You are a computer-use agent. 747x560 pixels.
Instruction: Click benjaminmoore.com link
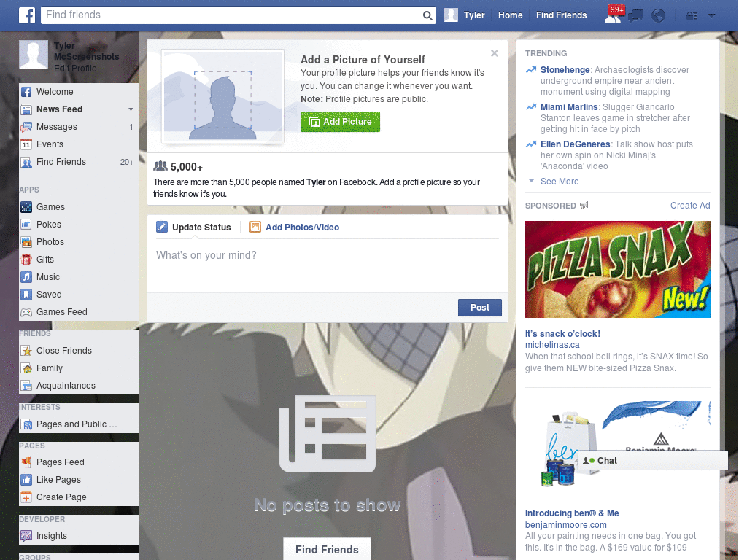566,525
